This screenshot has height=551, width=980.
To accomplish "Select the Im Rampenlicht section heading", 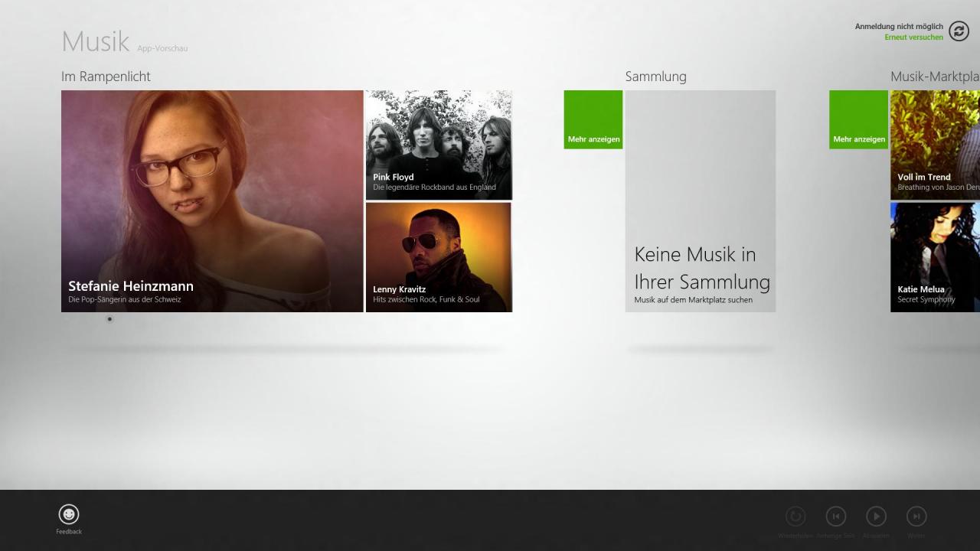I will coord(106,77).
